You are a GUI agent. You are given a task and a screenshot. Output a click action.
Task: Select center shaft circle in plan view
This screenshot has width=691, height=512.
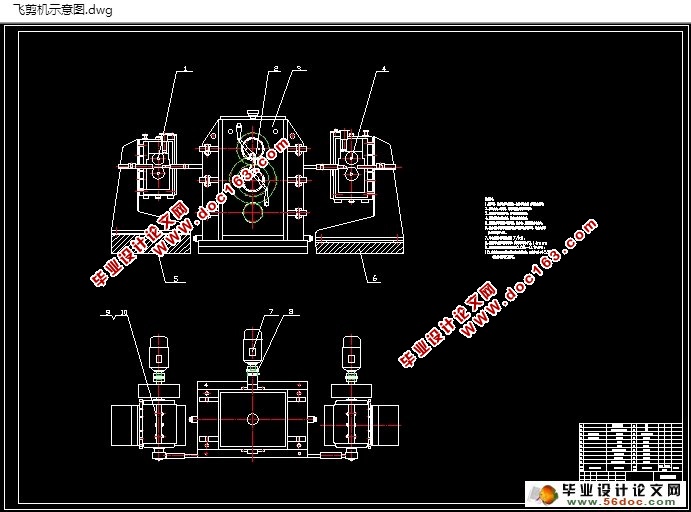pos(253,419)
